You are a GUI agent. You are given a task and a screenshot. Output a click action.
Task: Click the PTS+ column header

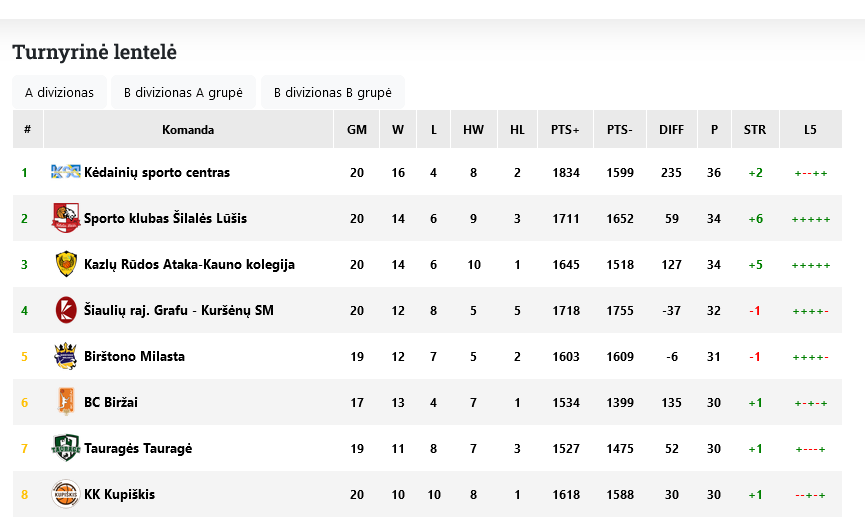[565, 130]
